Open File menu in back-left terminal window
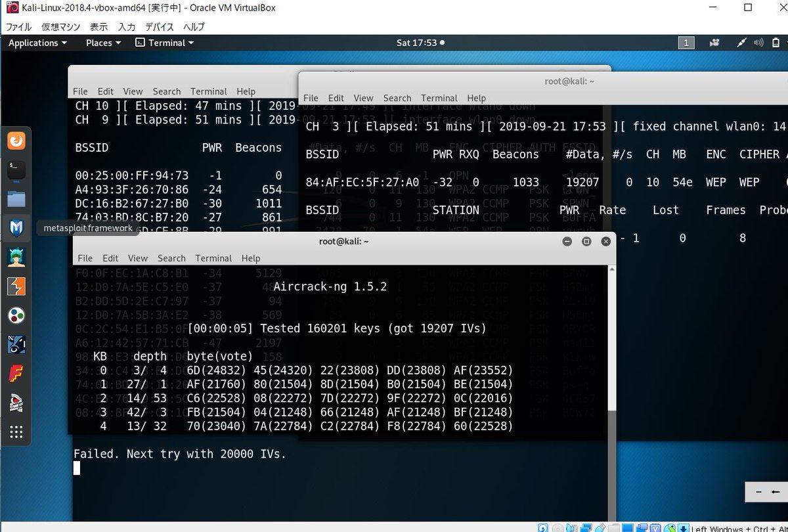 [x=80, y=91]
